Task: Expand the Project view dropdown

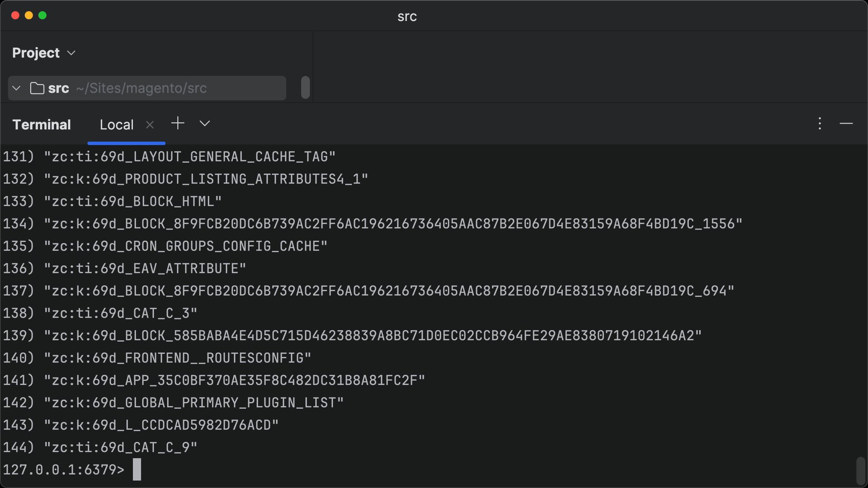Action: [71, 53]
